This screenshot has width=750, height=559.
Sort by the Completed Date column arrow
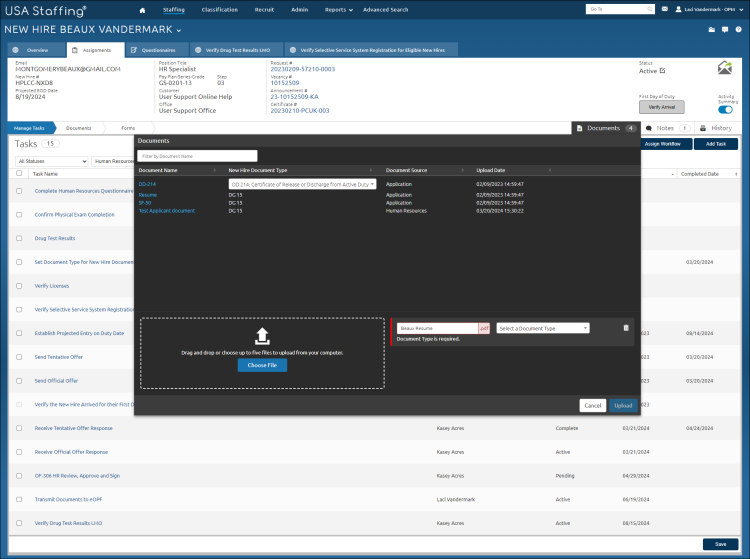pos(736,174)
